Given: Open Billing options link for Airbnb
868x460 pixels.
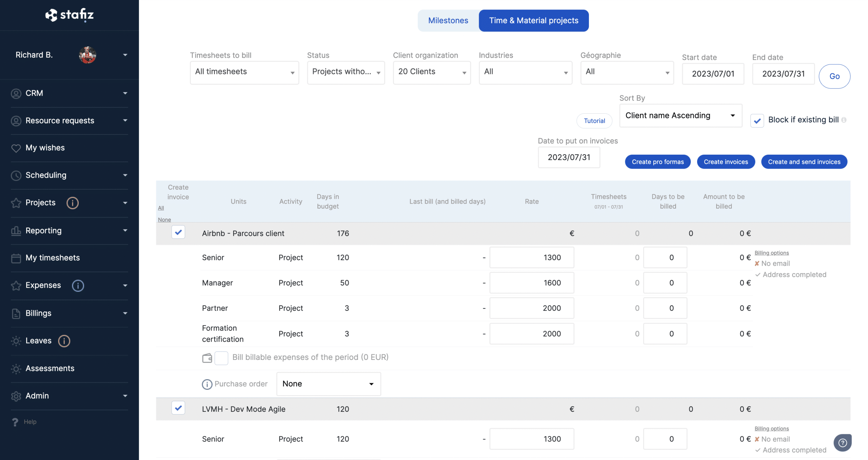Looking at the screenshot, I should pyautogui.click(x=771, y=253).
